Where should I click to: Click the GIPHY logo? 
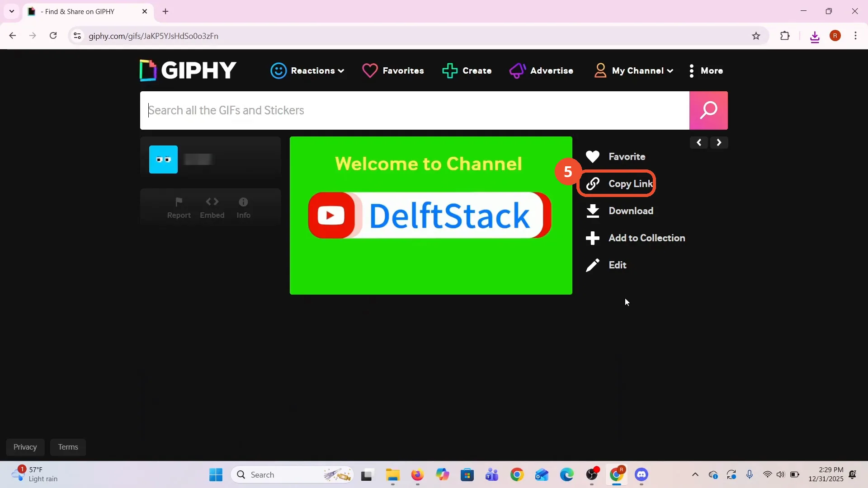click(188, 70)
